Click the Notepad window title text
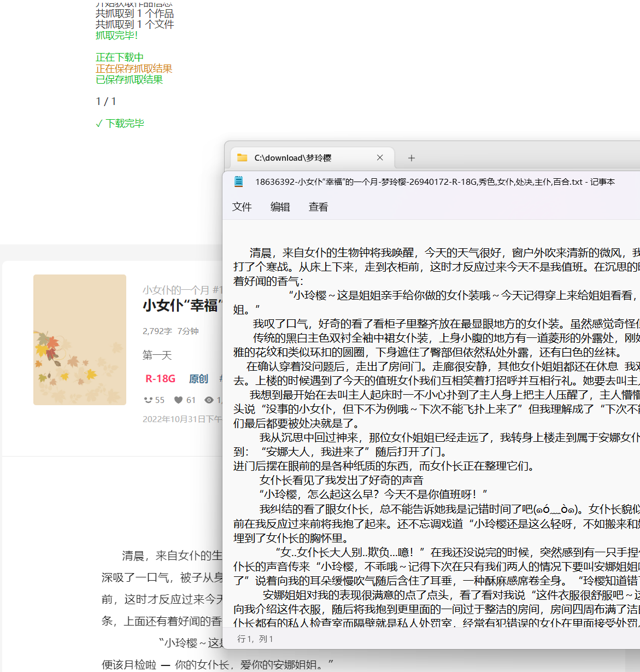 point(435,182)
